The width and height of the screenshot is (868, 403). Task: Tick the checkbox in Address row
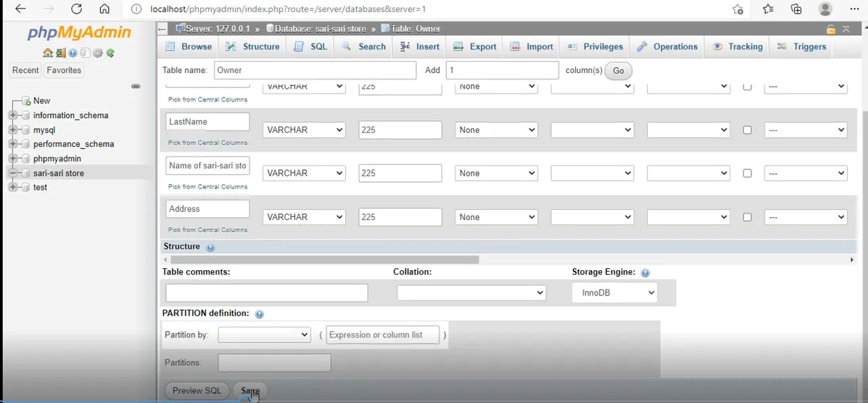(747, 217)
